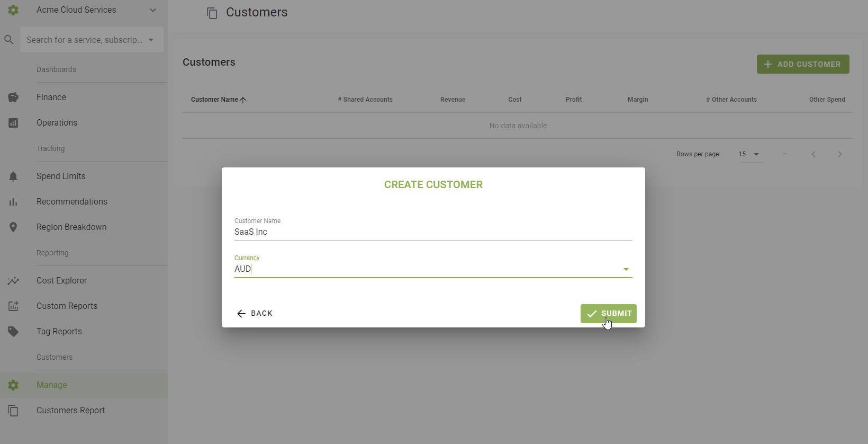Image resolution: width=868 pixels, height=444 pixels.
Task: Click the Customers Report copy icon
Action: coord(13,411)
